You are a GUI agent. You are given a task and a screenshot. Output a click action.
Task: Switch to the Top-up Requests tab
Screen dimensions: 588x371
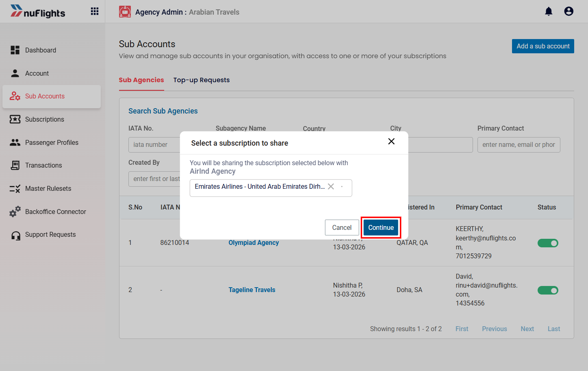point(202,80)
